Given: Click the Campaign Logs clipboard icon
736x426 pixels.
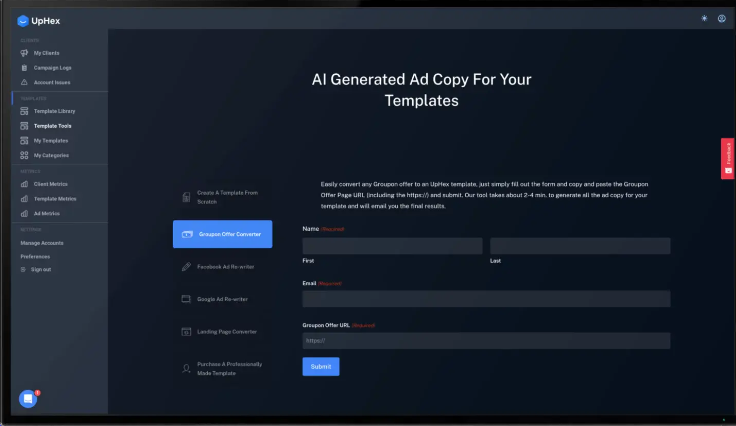Looking at the screenshot, I should (24, 68).
